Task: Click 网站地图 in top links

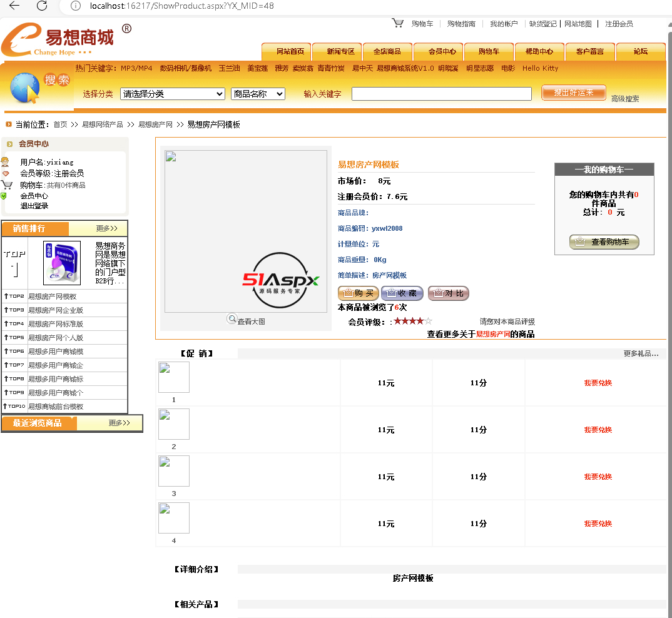Action: coord(578,24)
